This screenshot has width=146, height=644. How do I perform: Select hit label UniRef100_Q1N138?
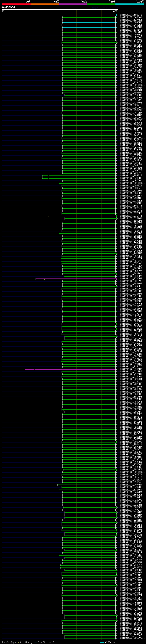click(x=131, y=42)
